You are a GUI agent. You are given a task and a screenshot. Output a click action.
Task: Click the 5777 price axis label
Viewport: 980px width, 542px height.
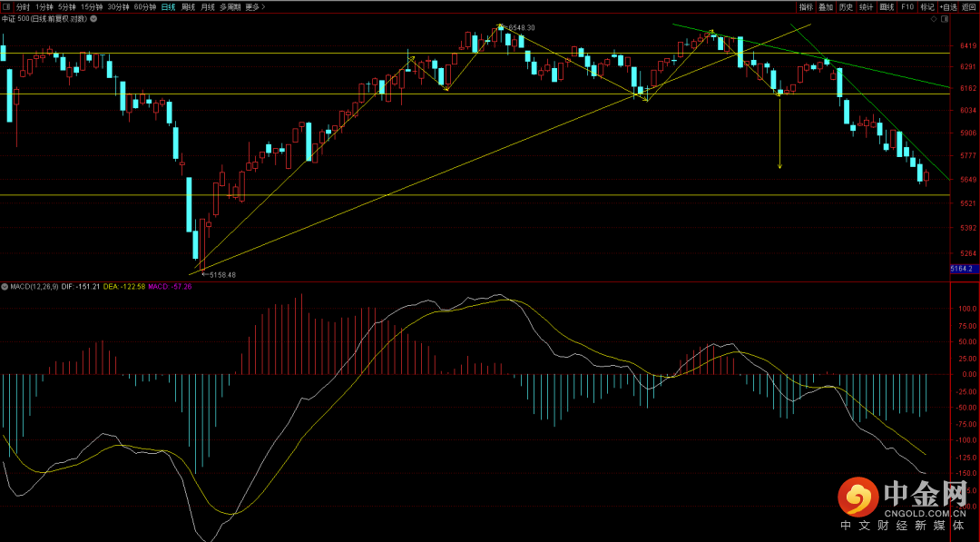968,155
